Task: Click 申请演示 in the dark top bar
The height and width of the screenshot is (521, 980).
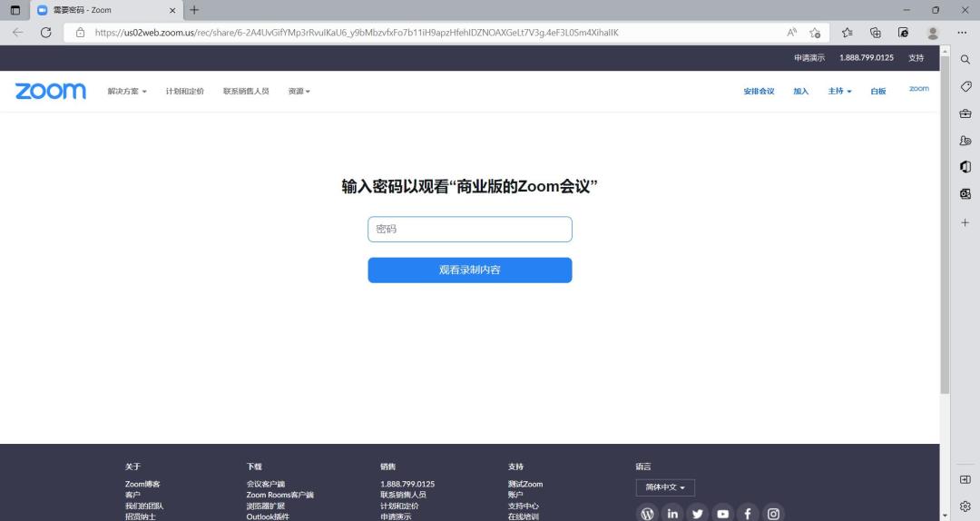Action: 809,57
